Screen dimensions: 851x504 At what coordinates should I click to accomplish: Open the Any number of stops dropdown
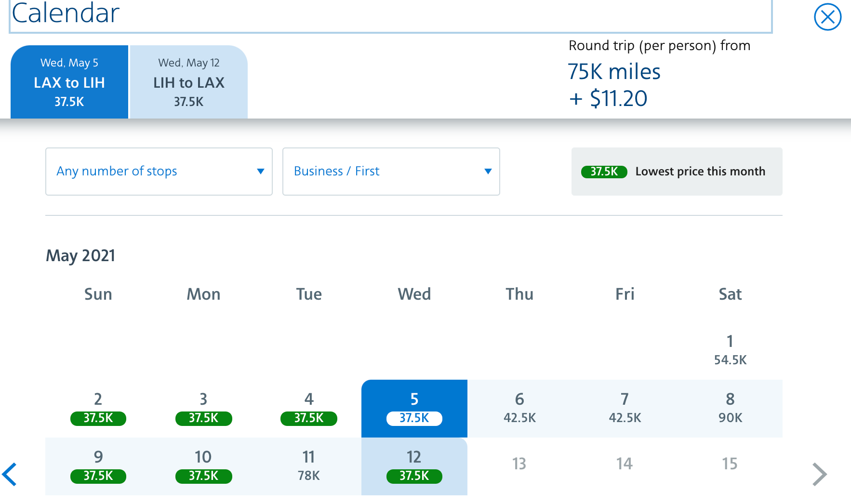pyautogui.click(x=159, y=172)
